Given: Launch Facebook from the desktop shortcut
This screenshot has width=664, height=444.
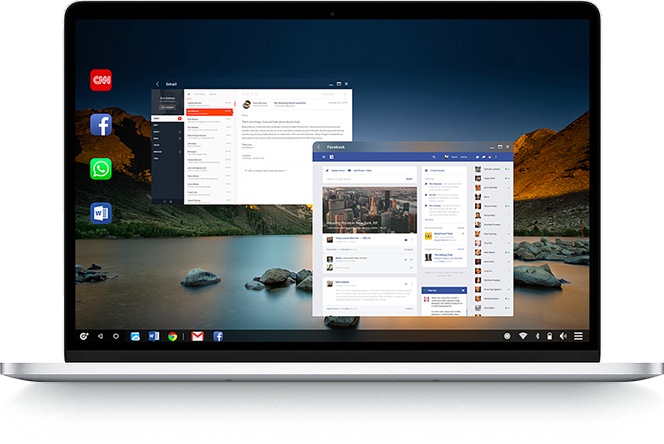Looking at the screenshot, I should pos(101,124).
